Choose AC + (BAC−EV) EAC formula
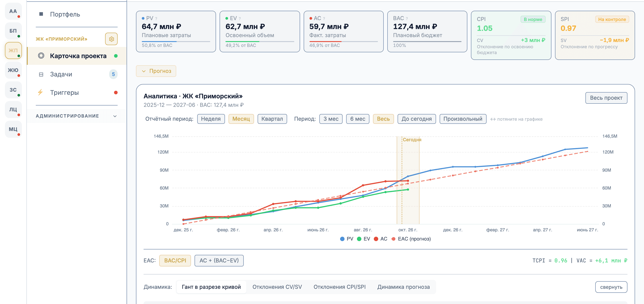The height and width of the screenshot is (304, 644). [219, 260]
